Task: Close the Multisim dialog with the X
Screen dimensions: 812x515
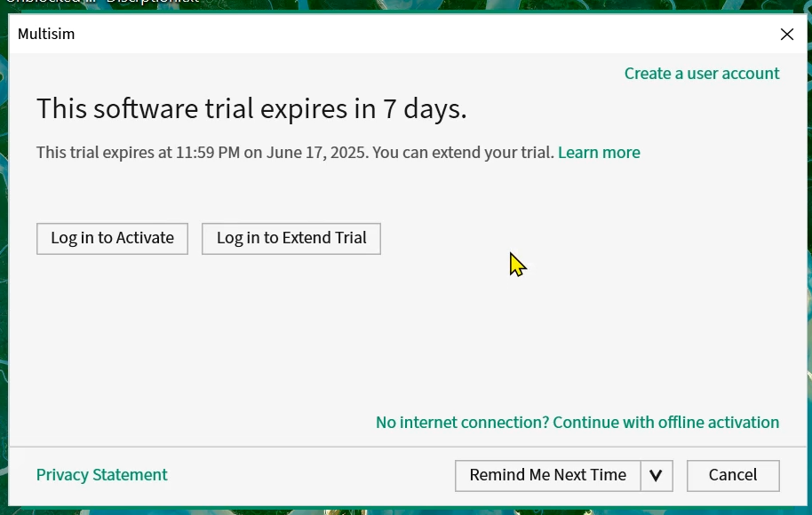Action: tap(786, 34)
